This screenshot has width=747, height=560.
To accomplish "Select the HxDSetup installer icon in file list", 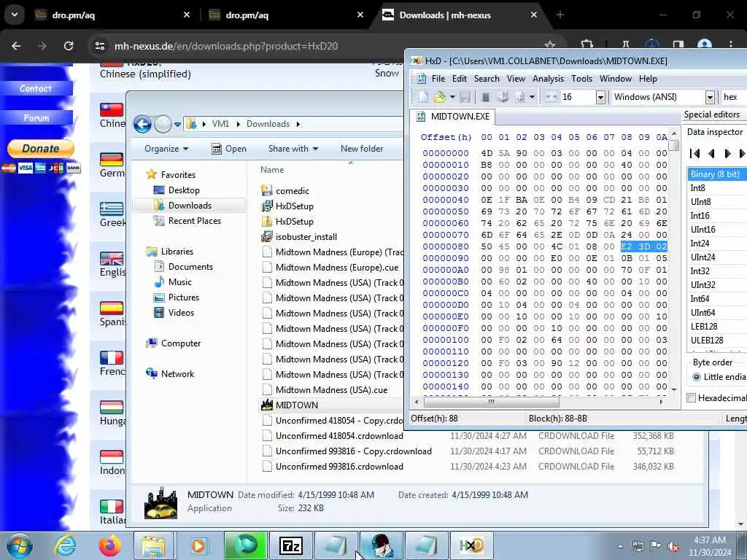I will coord(267,206).
